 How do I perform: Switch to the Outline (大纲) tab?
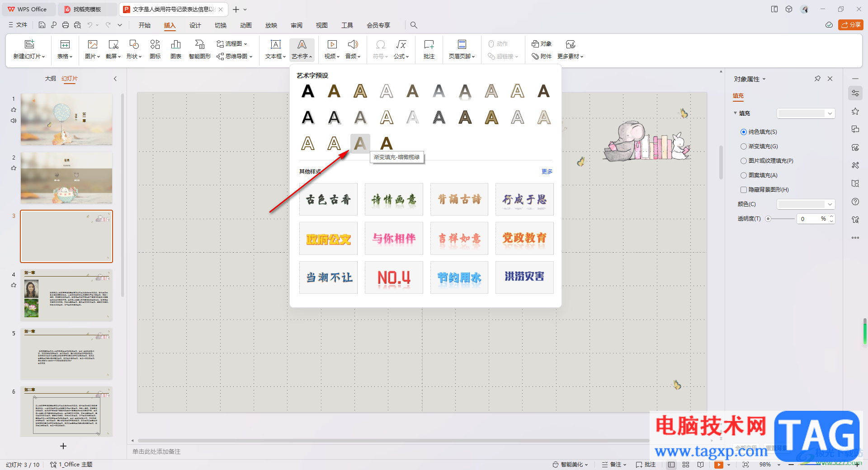(50, 79)
